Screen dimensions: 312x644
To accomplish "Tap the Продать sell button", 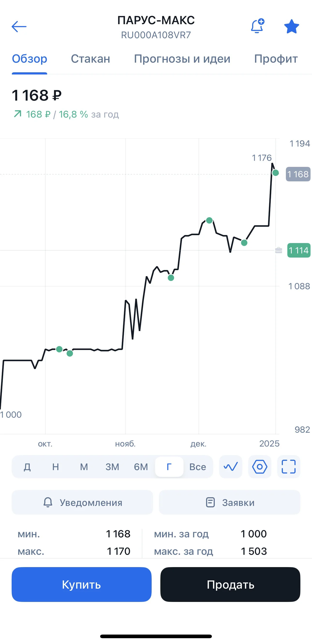I will tap(230, 585).
